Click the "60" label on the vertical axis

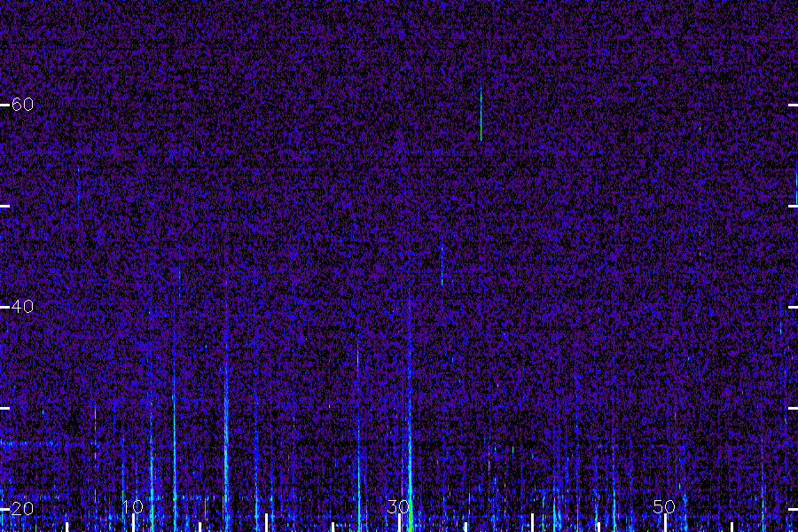pos(22,105)
